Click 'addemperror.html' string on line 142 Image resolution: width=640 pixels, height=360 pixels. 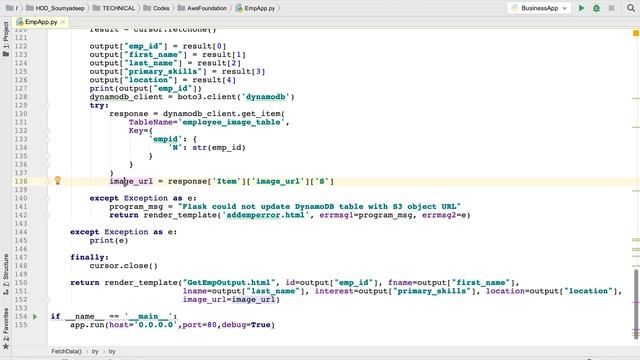coord(266,215)
